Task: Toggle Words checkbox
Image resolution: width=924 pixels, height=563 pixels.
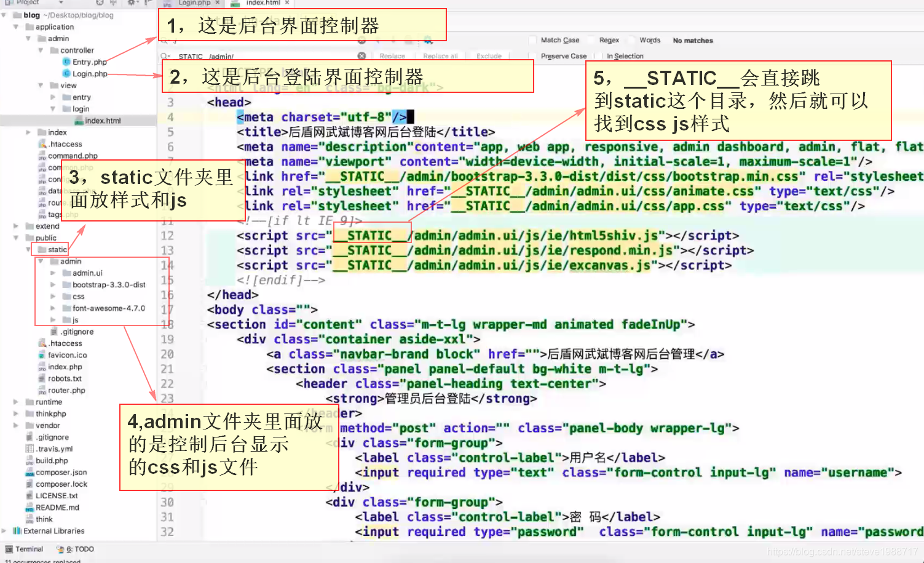Action: 631,40
